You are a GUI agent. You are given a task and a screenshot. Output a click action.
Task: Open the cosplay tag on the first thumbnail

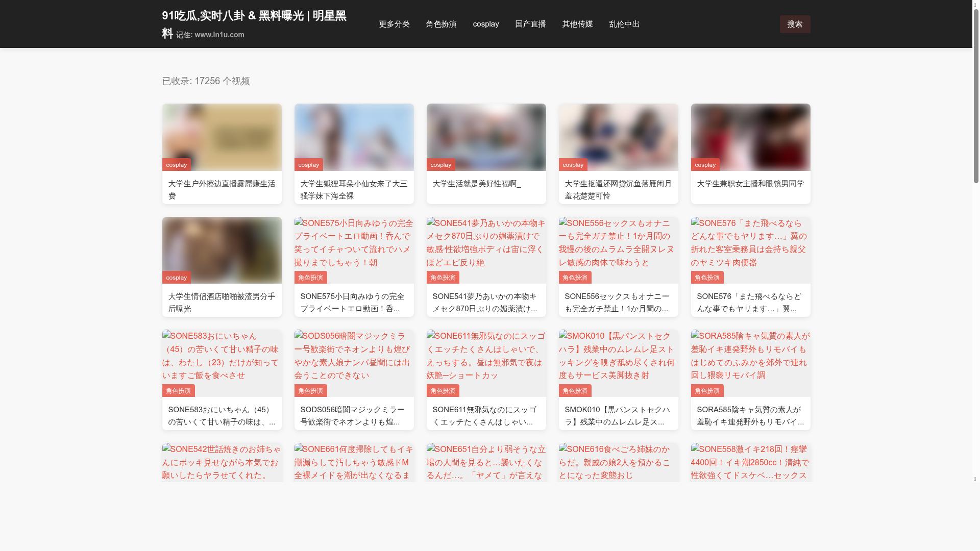click(x=176, y=164)
